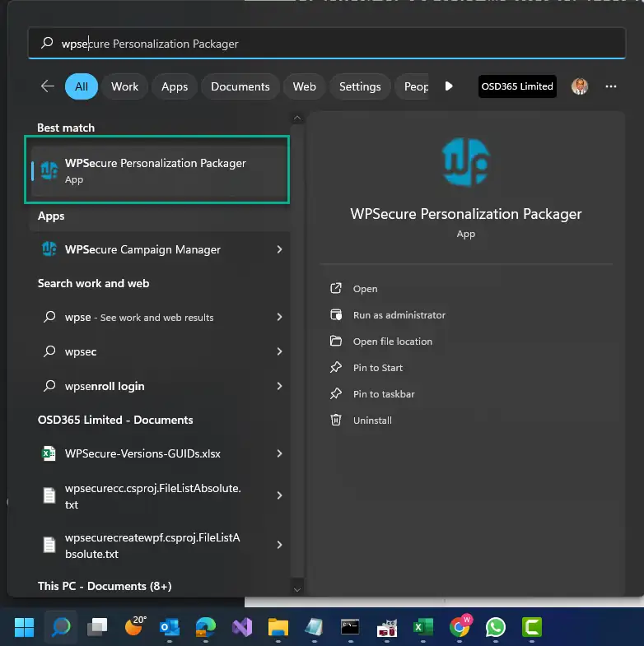Expand the wpsec suggestion chevron
Image resolution: width=644 pixels, height=646 pixels.
pyautogui.click(x=279, y=351)
